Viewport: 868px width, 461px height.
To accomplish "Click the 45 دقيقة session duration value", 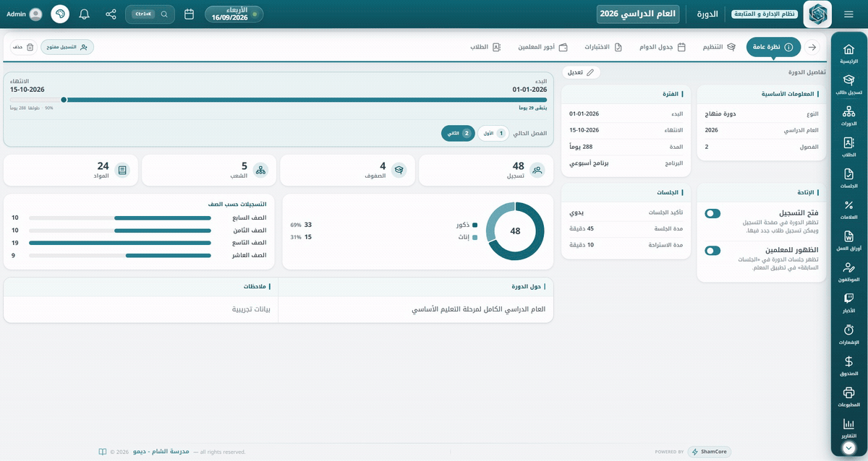I will point(582,228).
